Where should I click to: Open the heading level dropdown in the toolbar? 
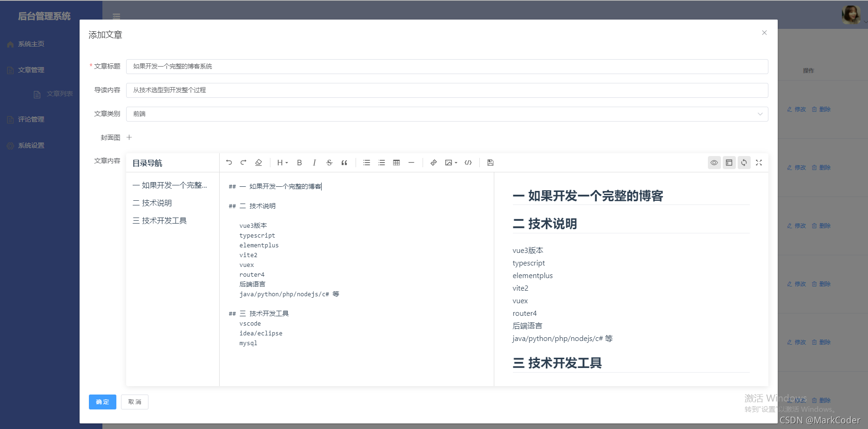[282, 163]
